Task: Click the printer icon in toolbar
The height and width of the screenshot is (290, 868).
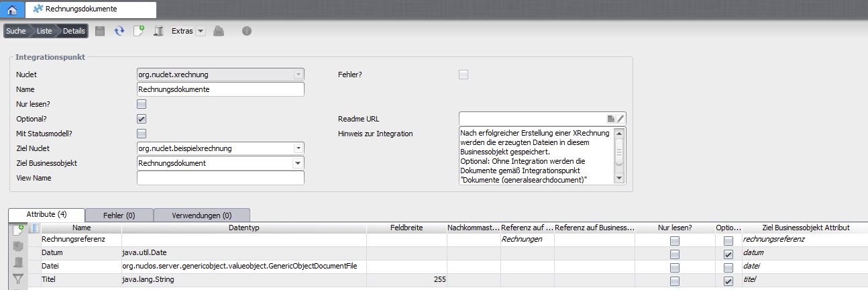Action: 219,31
